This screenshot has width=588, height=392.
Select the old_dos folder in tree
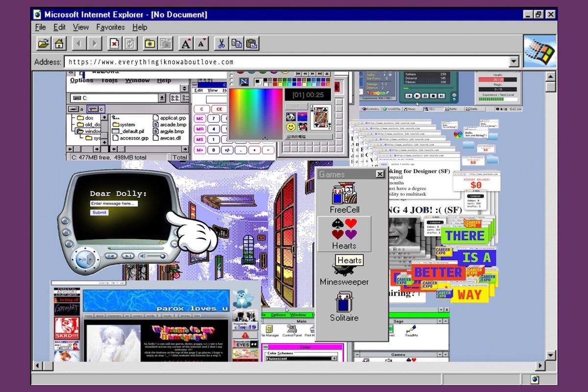88,124
